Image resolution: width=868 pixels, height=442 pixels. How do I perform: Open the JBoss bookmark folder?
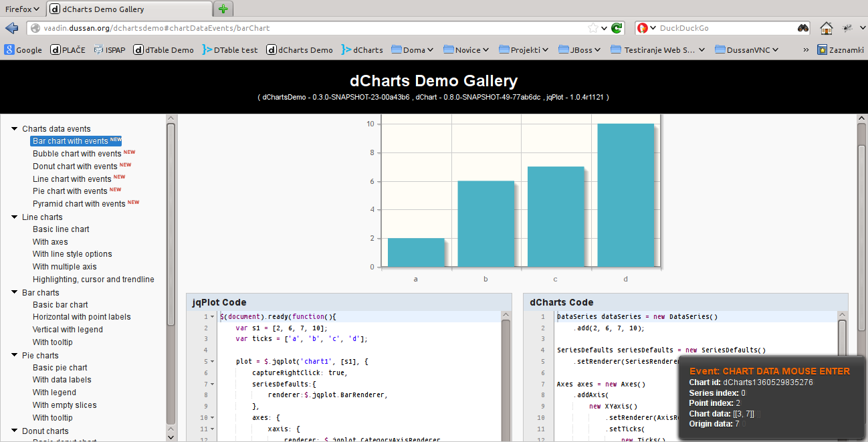(x=579, y=49)
